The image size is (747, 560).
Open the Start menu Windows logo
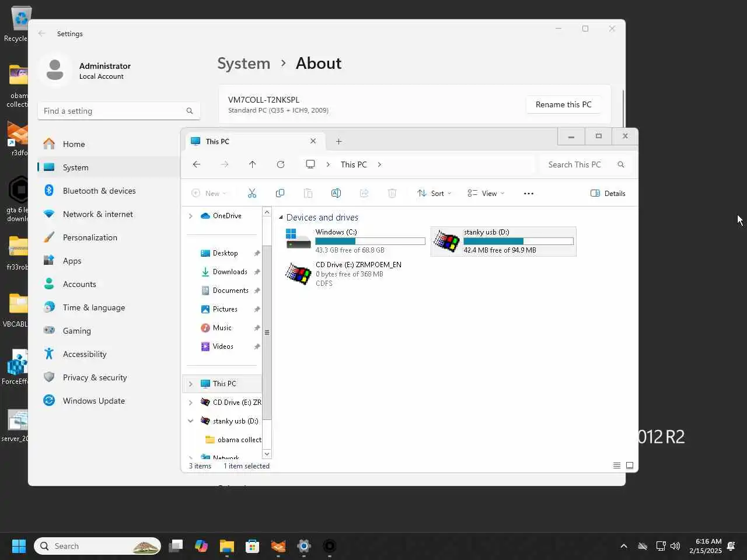(x=19, y=546)
